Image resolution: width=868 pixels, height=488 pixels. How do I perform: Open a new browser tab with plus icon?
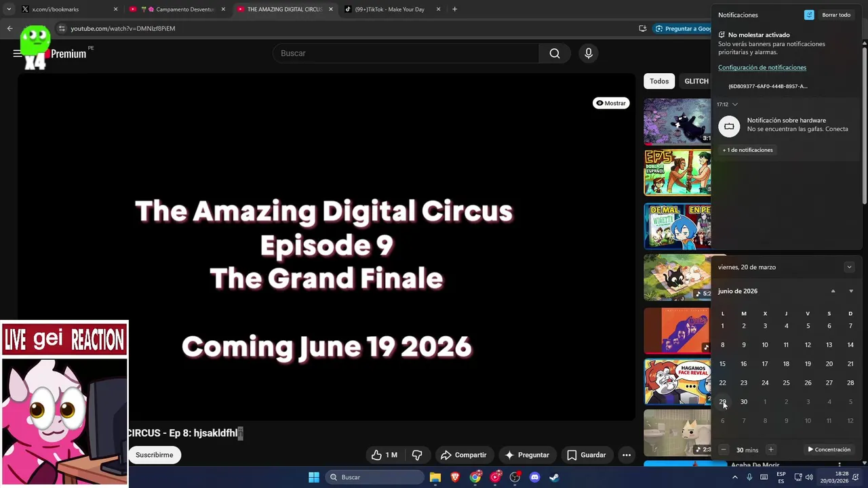(x=454, y=9)
